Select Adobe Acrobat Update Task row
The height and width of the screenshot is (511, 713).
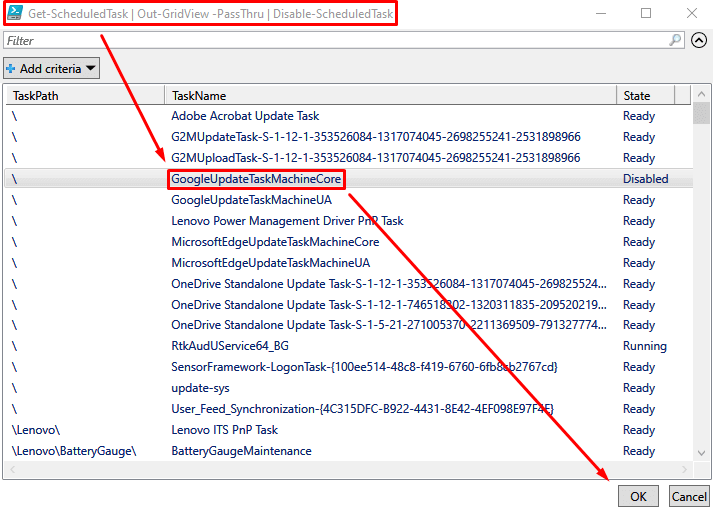[x=245, y=116]
